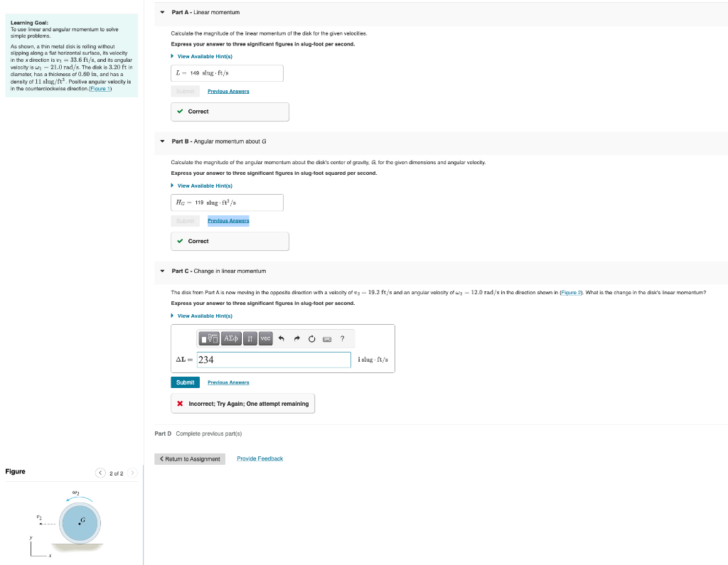Click the 'Incorrect; Try Again' feedback message

click(243, 404)
